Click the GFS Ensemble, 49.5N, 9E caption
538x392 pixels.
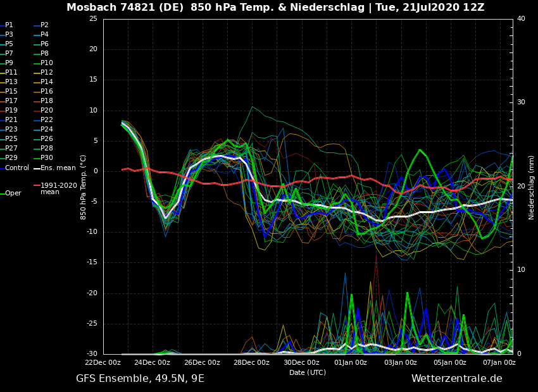140,379
